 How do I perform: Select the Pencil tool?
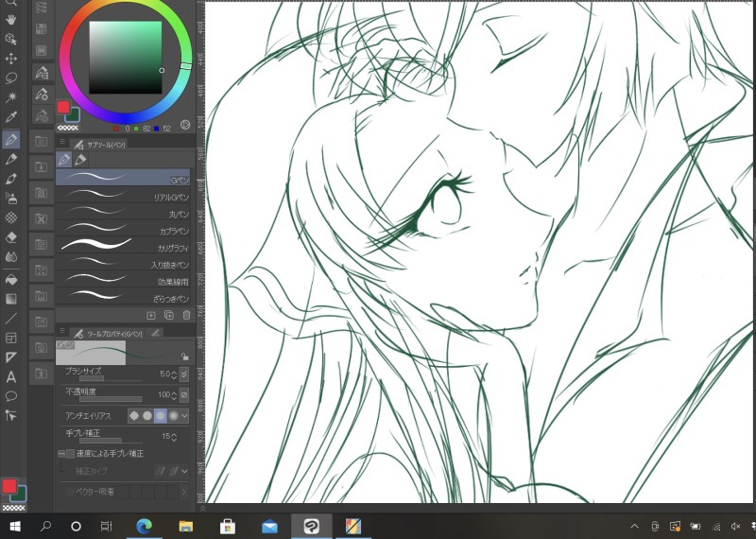coord(11,159)
